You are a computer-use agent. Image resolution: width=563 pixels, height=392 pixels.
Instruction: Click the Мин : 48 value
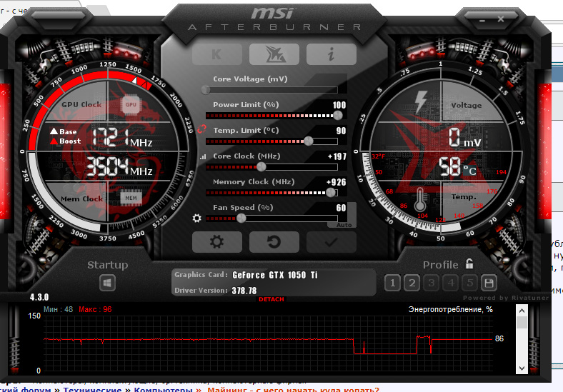[58, 309]
